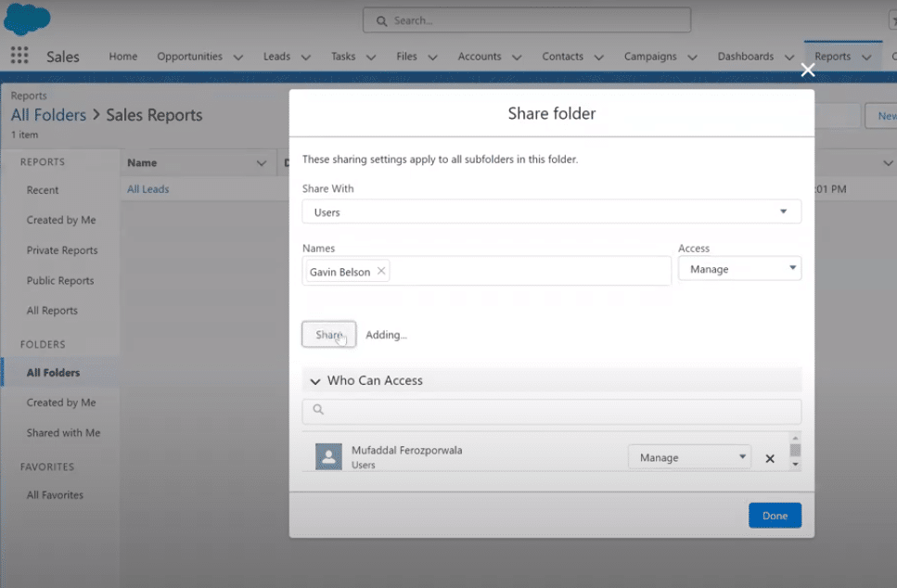Click the Salesforce cloud logo

coord(26,19)
